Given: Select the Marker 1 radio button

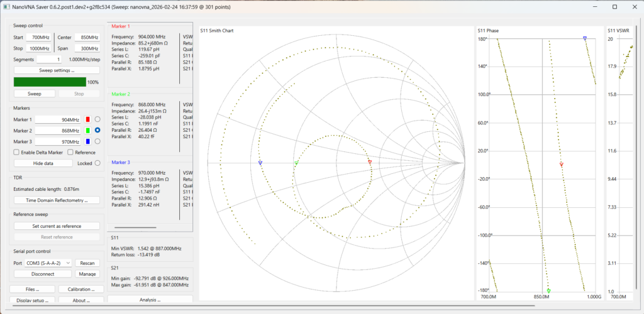Looking at the screenshot, I should click(97, 119).
